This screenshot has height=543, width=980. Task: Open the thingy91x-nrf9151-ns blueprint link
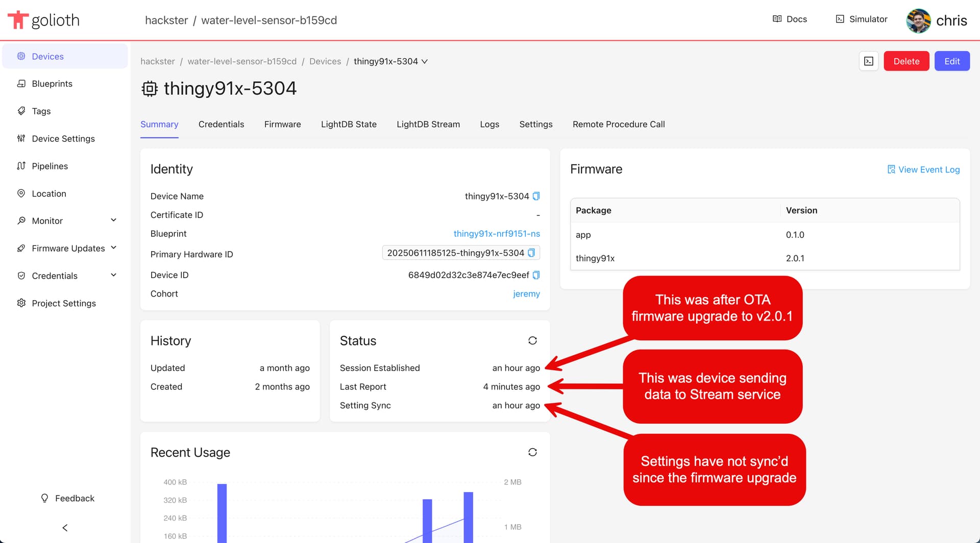(x=497, y=233)
